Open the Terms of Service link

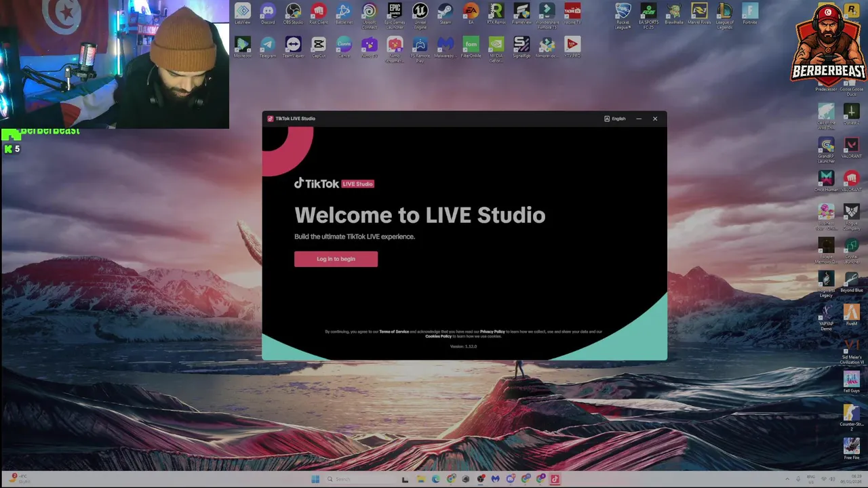click(394, 331)
